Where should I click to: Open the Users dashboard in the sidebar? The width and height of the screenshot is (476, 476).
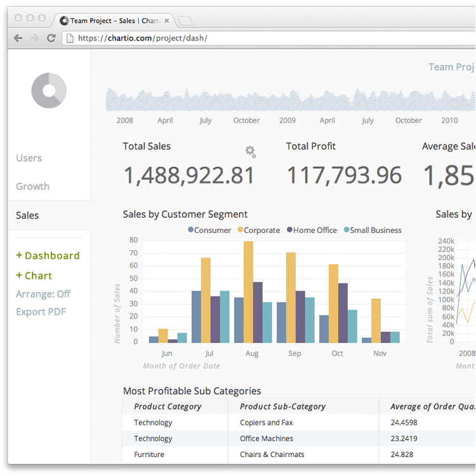(29, 158)
